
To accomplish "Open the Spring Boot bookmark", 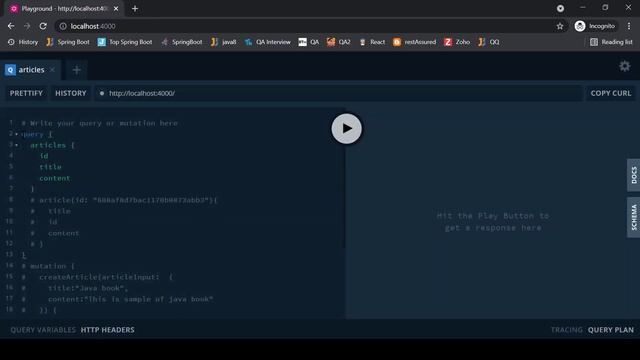I will [x=68, y=42].
